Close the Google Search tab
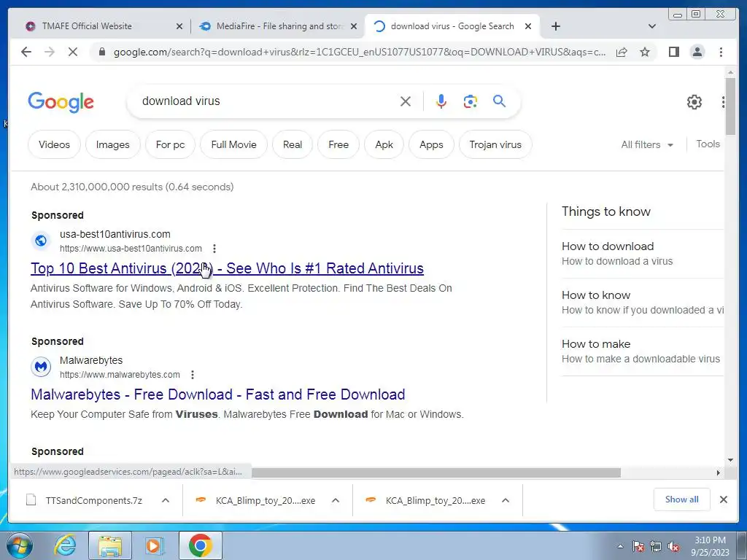This screenshot has height=560, width=747. pos(528,26)
